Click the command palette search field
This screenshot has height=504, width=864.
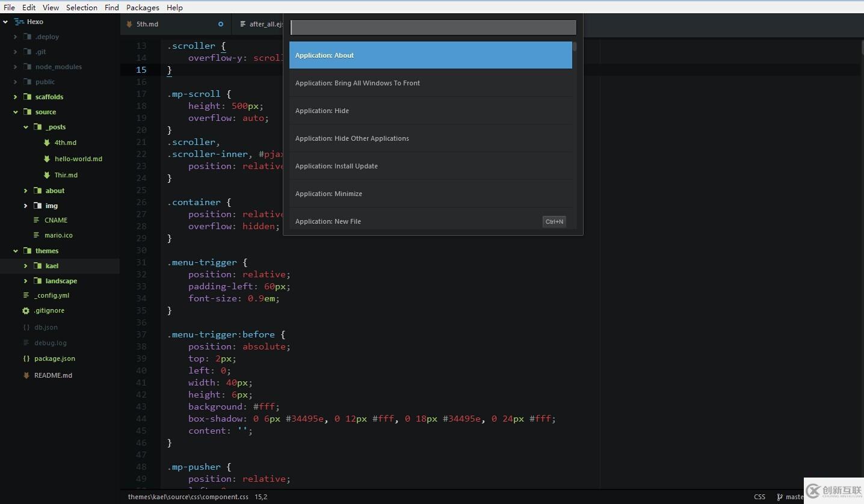tap(433, 27)
